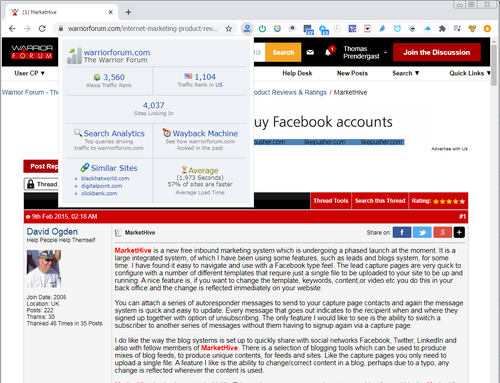Click the address bar URL
500x383 pixels.
(x=143, y=29)
